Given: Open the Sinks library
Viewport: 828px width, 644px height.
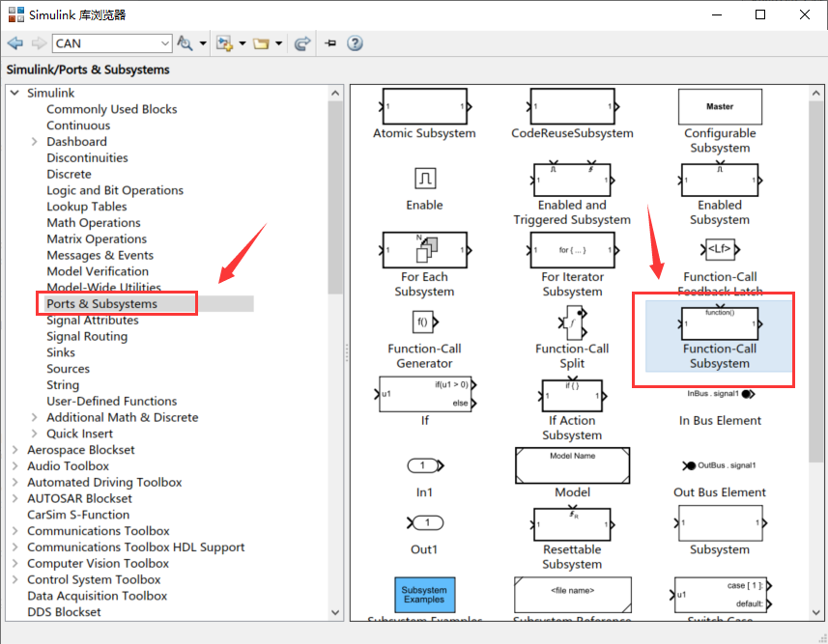Looking at the screenshot, I should (61, 352).
